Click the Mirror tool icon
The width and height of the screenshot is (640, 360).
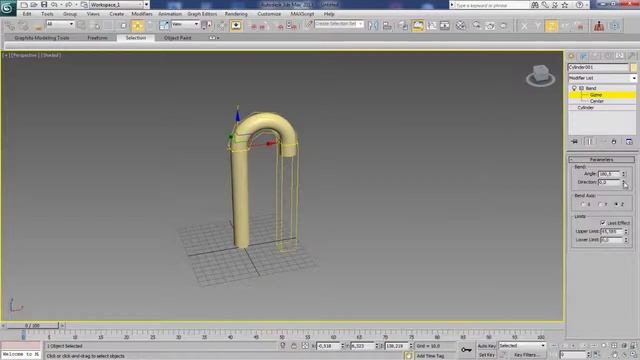click(373, 26)
